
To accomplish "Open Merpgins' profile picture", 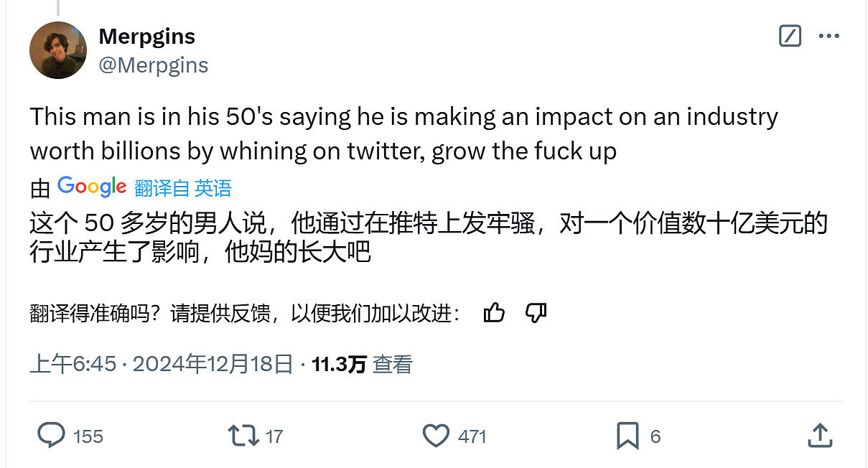I will click(x=57, y=50).
